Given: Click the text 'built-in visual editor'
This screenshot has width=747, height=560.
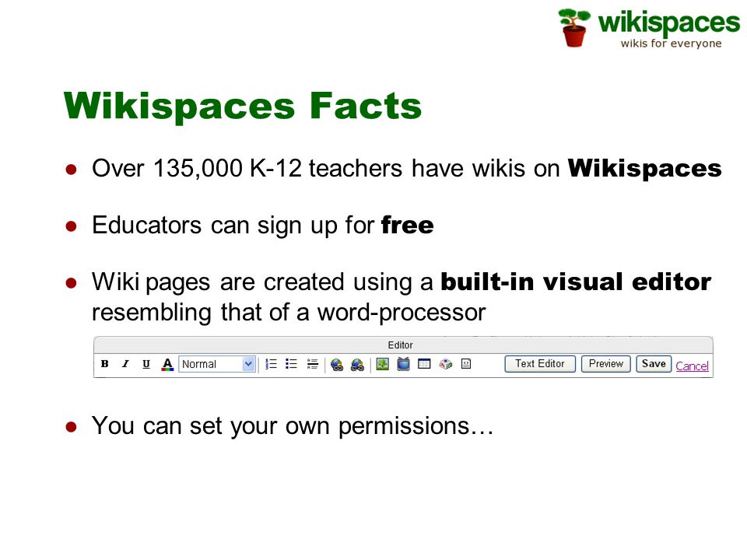Looking at the screenshot, I should [576, 282].
